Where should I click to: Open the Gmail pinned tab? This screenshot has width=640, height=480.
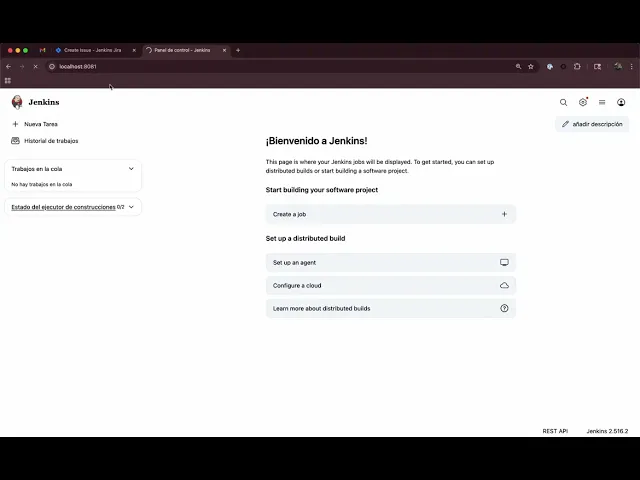click(42, 50)
